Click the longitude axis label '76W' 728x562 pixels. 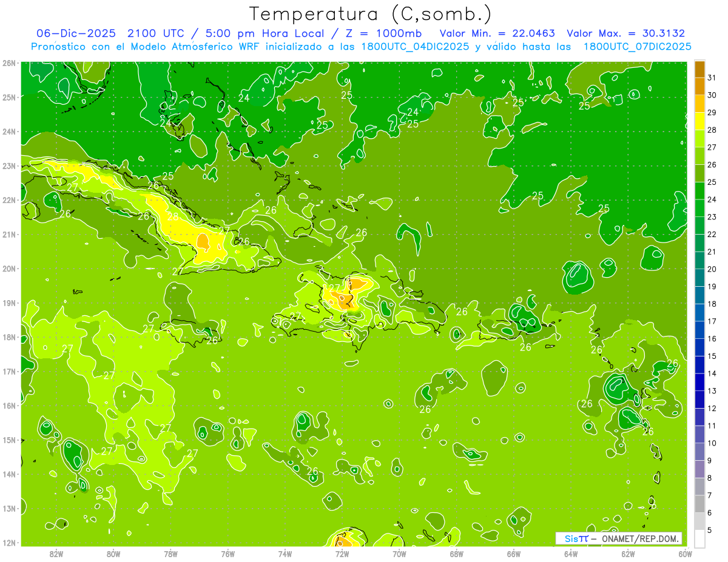[x=228, y=554]
